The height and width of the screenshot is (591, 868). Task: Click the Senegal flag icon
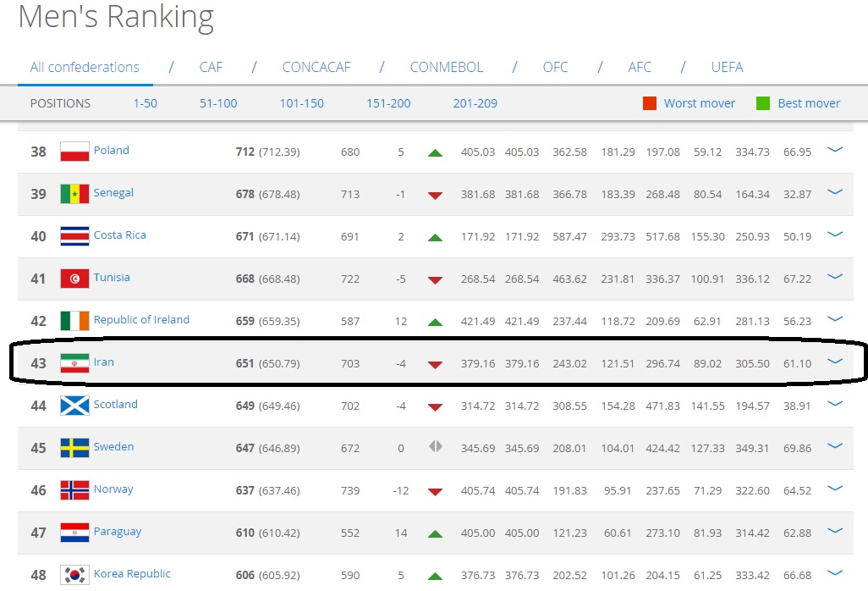pos(74,194)
